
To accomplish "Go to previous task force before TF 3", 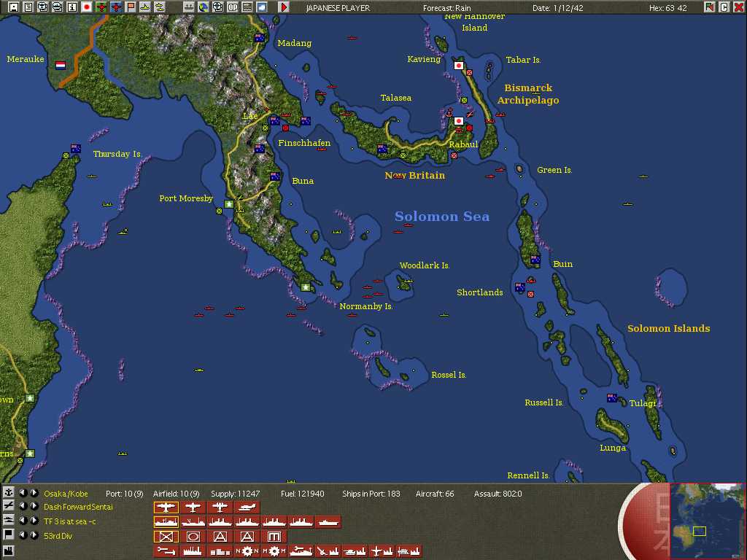I will click(23, 521).
